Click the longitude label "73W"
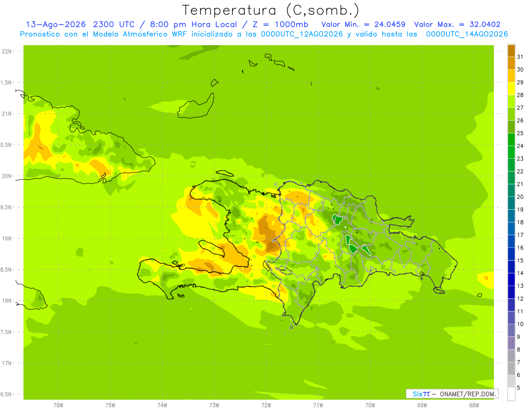532x411 pixels. [214, 405]
